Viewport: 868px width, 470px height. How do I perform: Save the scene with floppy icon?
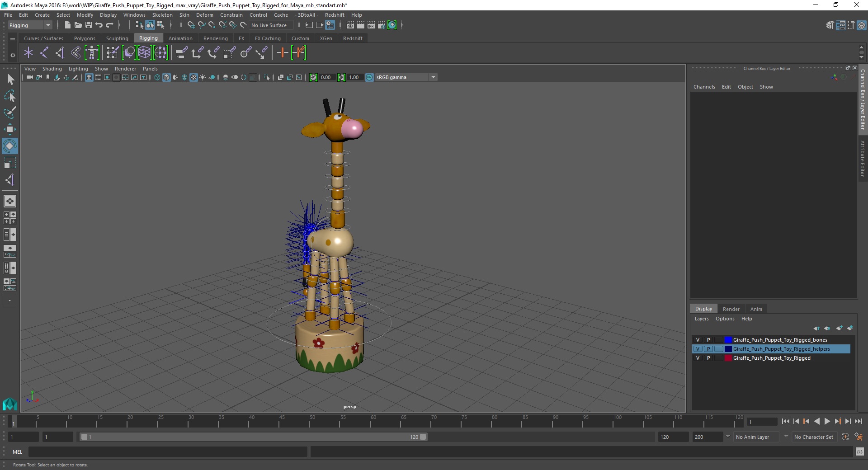[x=89, y=25]
